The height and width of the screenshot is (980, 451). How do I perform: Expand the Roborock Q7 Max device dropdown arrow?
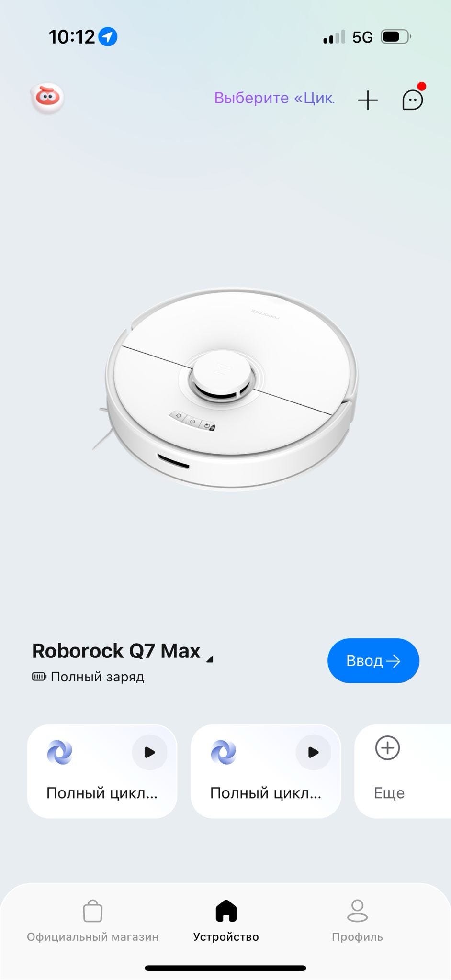click(209, 659)
